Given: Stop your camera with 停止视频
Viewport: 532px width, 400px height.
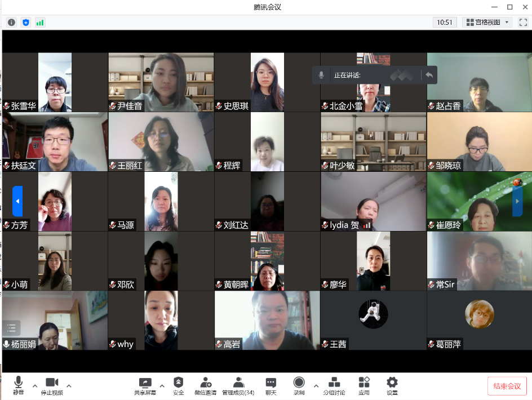Looking at the screenshot, I should click(x=52, y=386).
